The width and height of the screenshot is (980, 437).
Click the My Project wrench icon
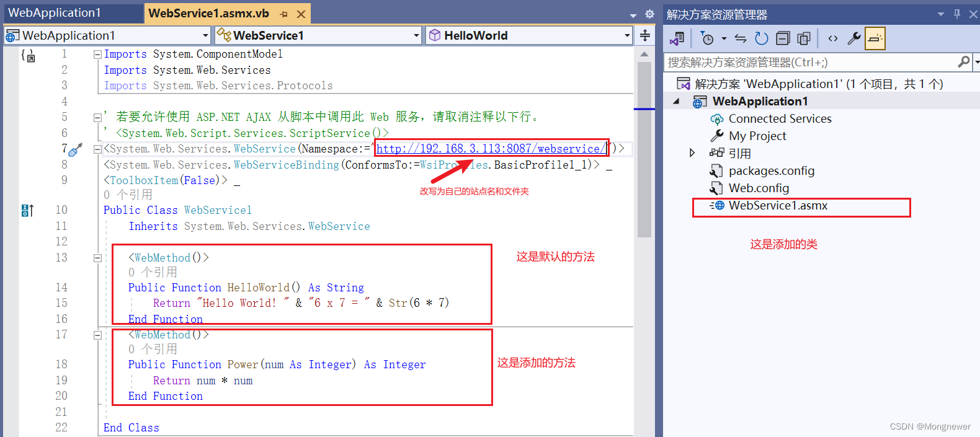click(x=717, y=136)
